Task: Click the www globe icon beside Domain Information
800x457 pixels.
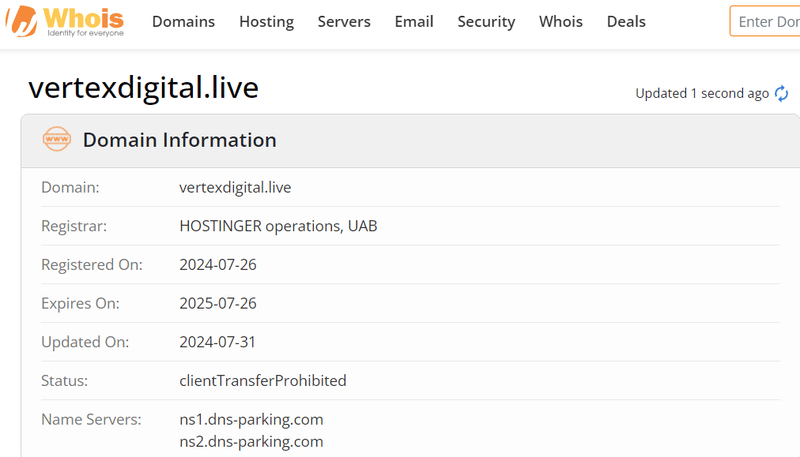Action: click(57, 139)
